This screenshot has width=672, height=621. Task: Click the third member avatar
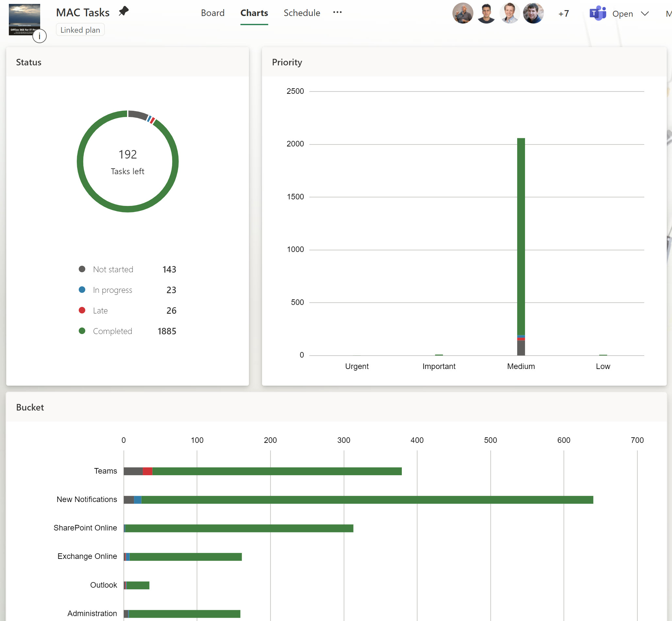(509, 13)
